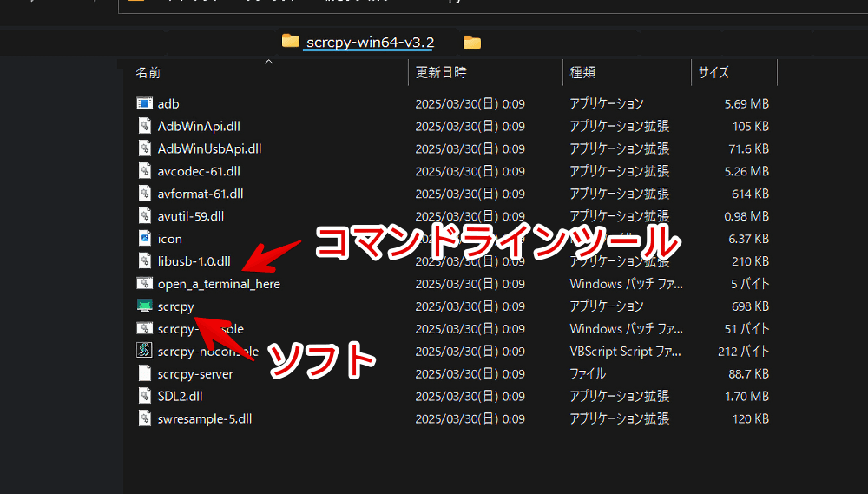Click the green scrcpy application icon

(x=144, y=306)
